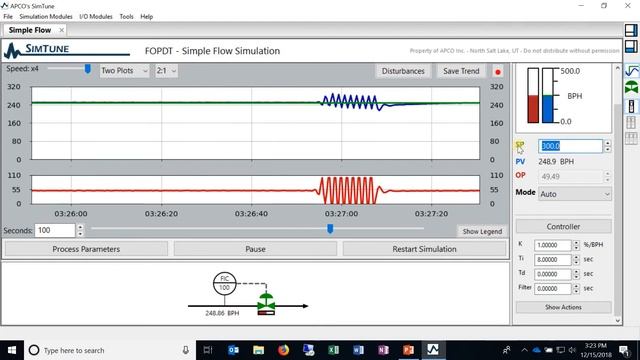Click the Speed slider handle
This screenshot has height=360, width=640.
pos(87,69)
